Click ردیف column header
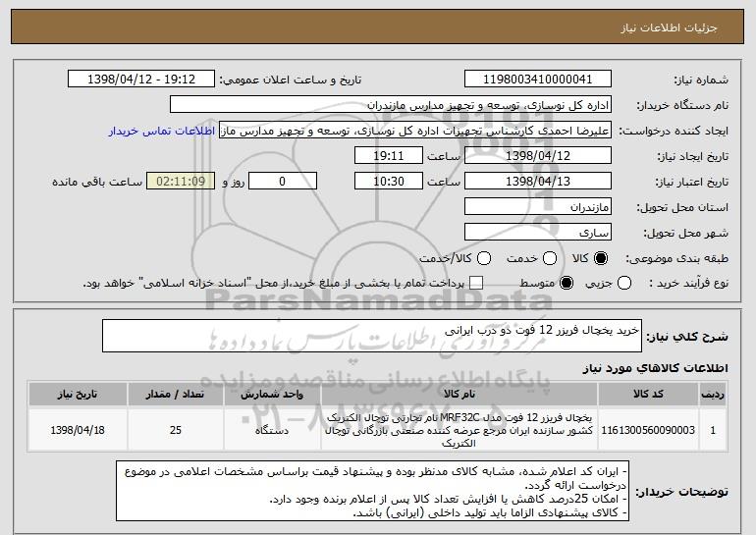Image resolution: width=756 pixels, height=535 pixels. click(x=713, y=395)
